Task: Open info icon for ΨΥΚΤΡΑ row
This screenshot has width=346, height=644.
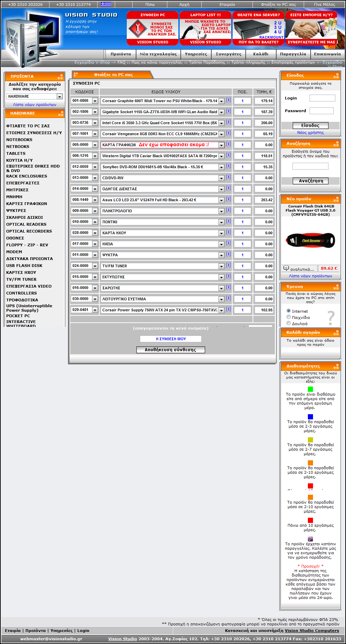Action: pyautogui.click(x=228, y=254)
